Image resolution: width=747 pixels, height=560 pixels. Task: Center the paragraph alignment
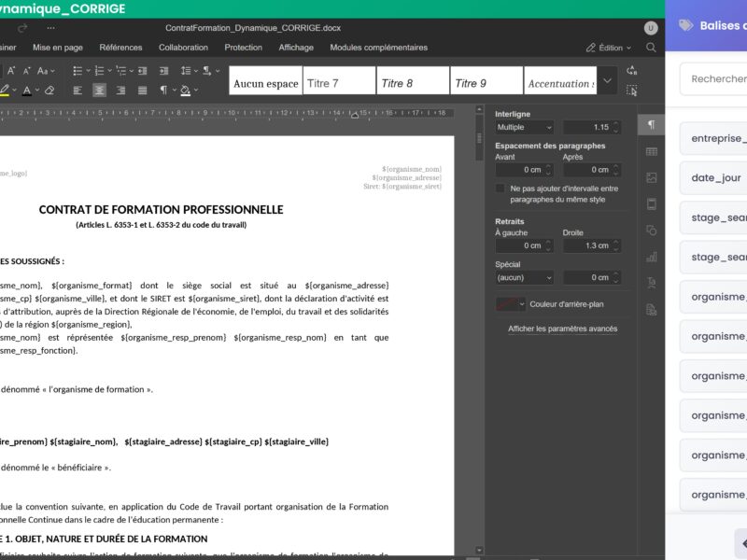point(97,91)
